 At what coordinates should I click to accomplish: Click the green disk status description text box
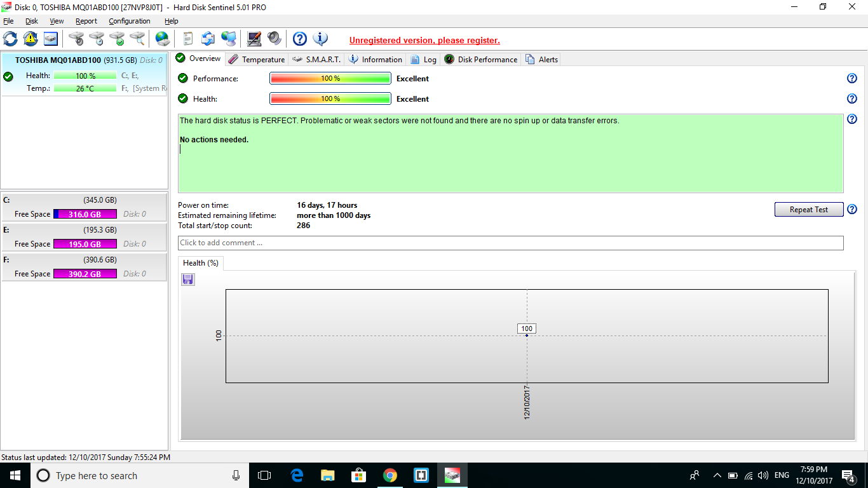tap(511, 153)
